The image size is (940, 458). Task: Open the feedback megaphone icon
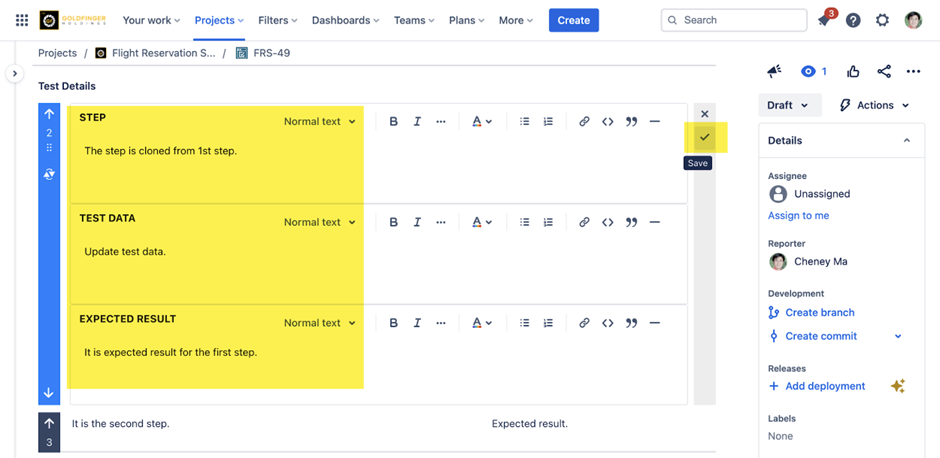point(774,71)
